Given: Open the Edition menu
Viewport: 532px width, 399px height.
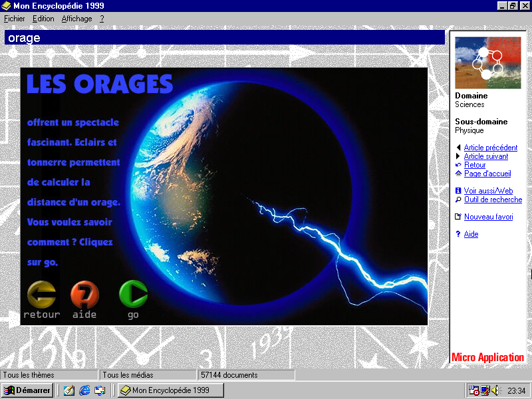Looking at the screenshot, I should click(x=43, y=19).
